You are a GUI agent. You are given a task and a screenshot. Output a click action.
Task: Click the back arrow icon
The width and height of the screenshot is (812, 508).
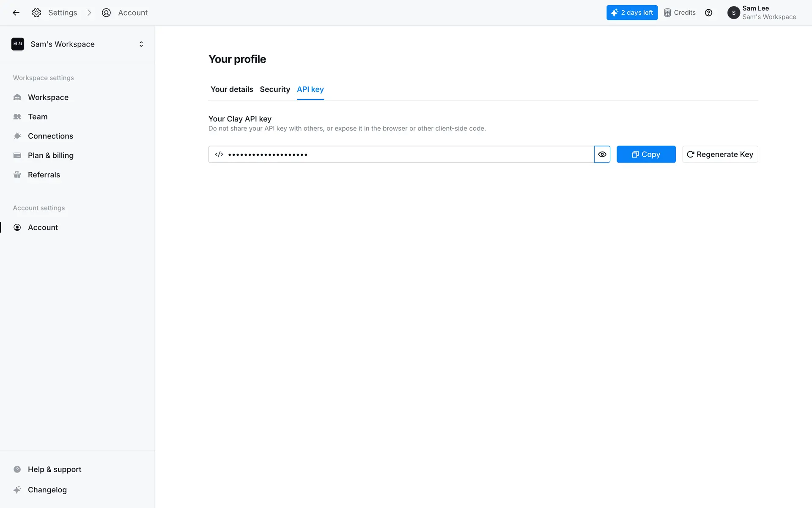click(x=16, y=13)
